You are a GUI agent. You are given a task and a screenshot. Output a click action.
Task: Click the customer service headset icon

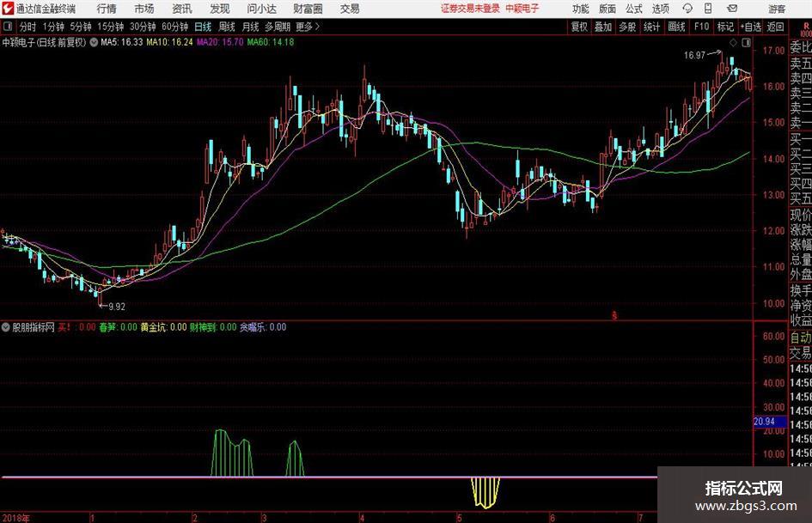(687, 9)
